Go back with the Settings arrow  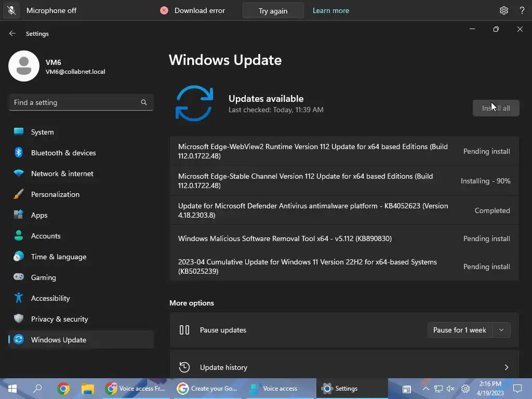[12, 33]
